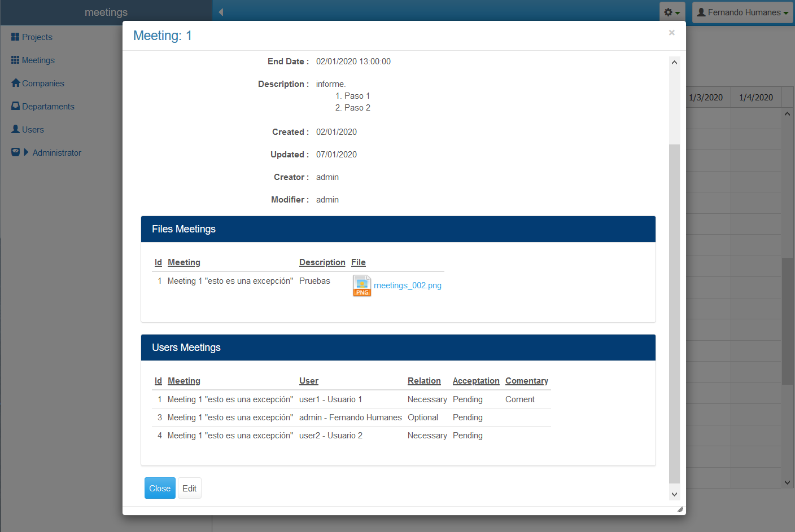Click the "admin - Fernando Humanes" cell
795x532 pixels.
coord(351,417)
